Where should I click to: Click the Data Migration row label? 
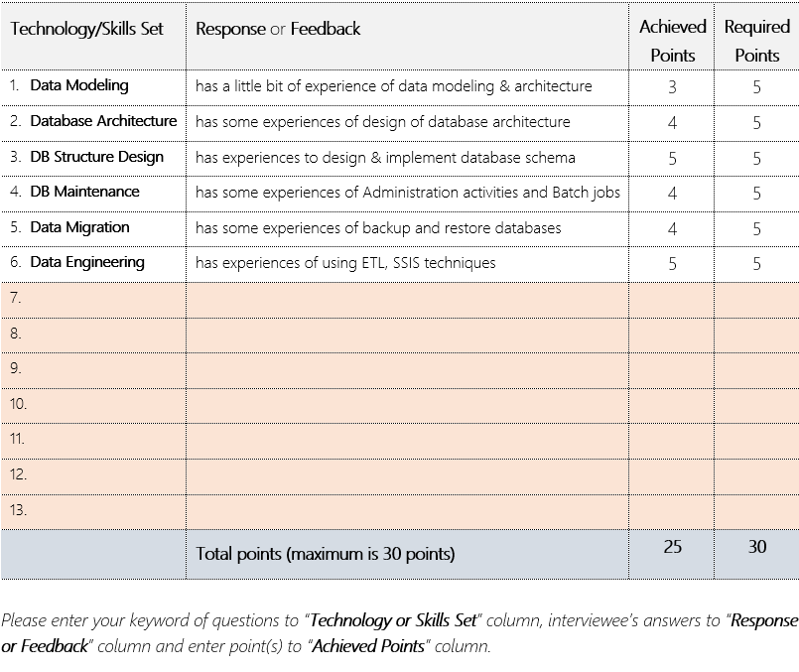(79, 227)
